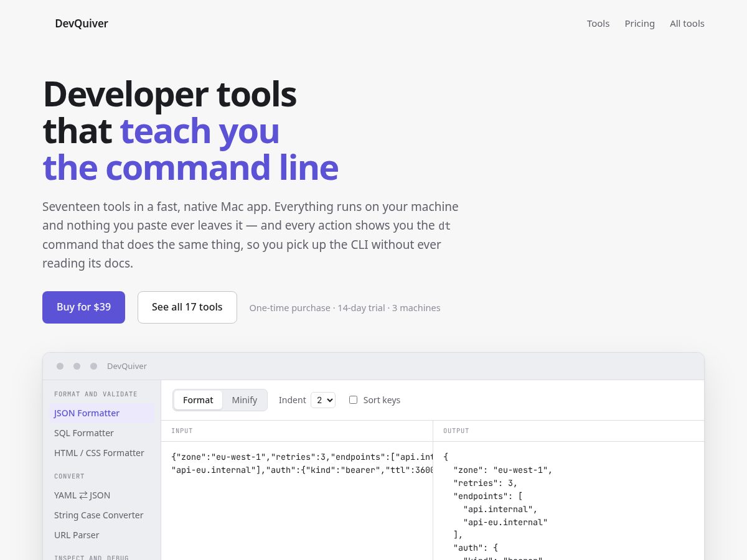Click the red window dot in mock titlebar

60,366
